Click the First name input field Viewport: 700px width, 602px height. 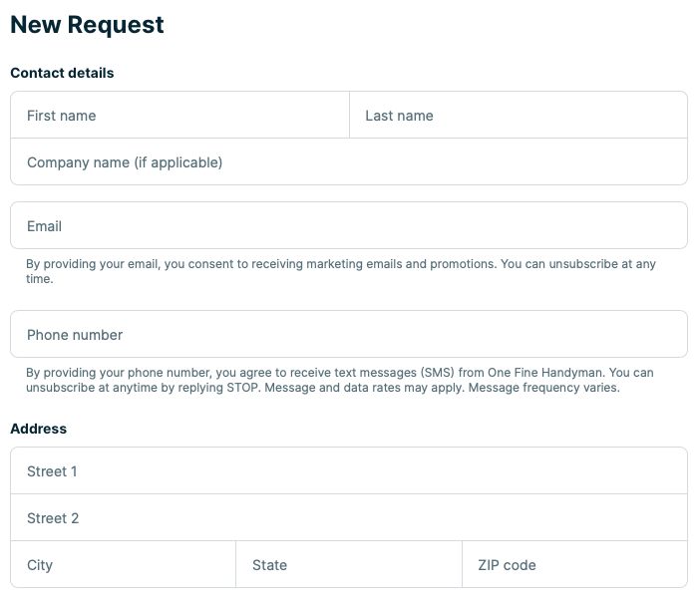click(179, 116)
